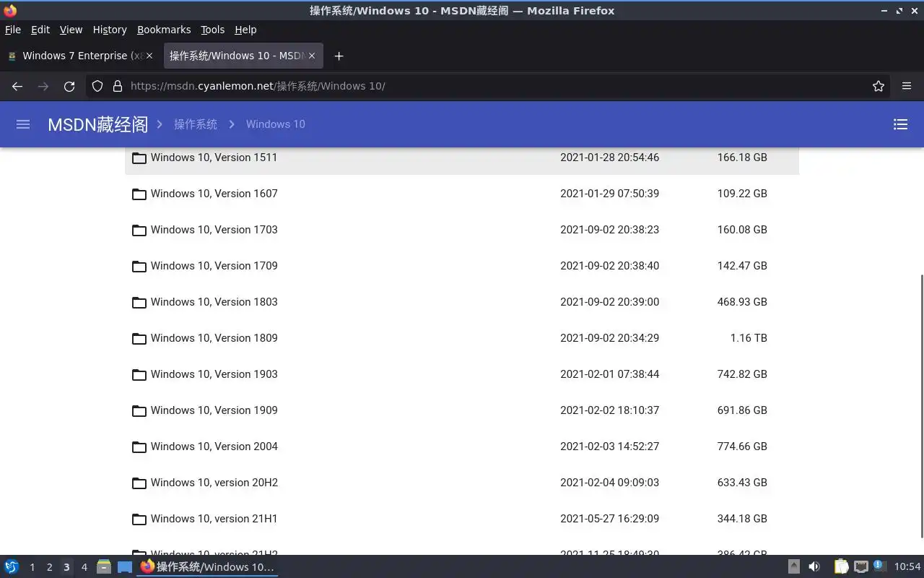Open Windows 10, version 20H2 folder
The width and height of the screenshot is (924, 578).
point(214,483)
